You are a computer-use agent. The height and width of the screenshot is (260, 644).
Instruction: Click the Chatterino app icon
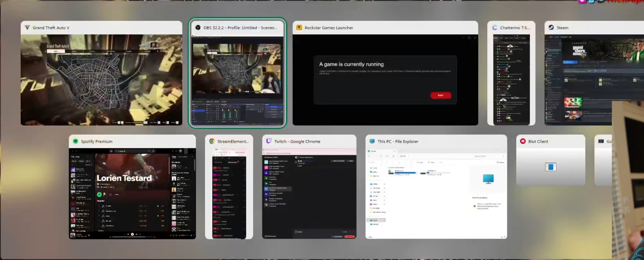coord(494,28)
